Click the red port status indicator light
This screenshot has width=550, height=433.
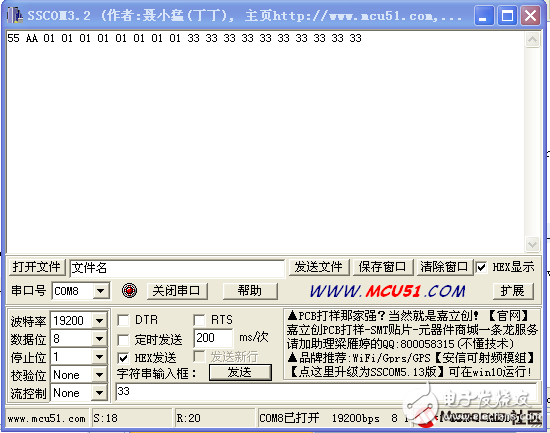click(x=129, y=291)
